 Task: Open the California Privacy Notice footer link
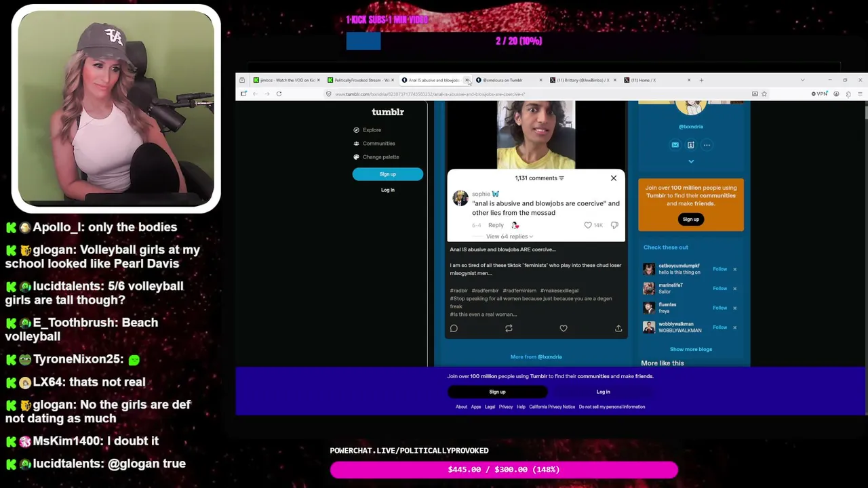[x=552, y=407]
